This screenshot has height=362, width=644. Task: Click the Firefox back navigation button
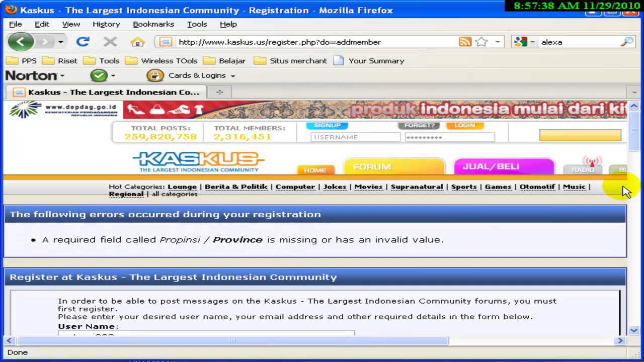pos(21,42)
